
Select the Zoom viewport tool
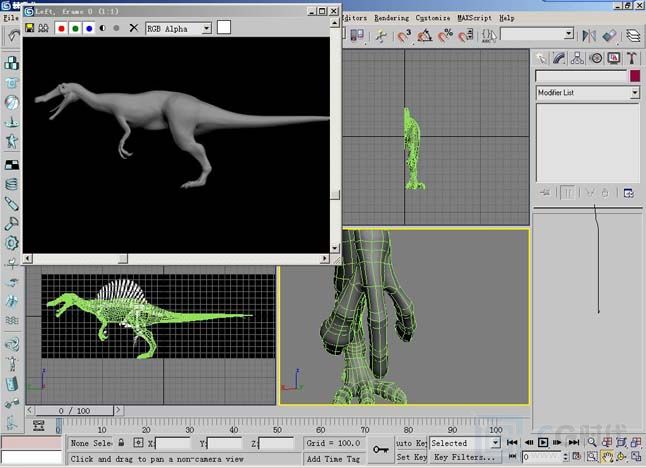[x=592, y=442]
